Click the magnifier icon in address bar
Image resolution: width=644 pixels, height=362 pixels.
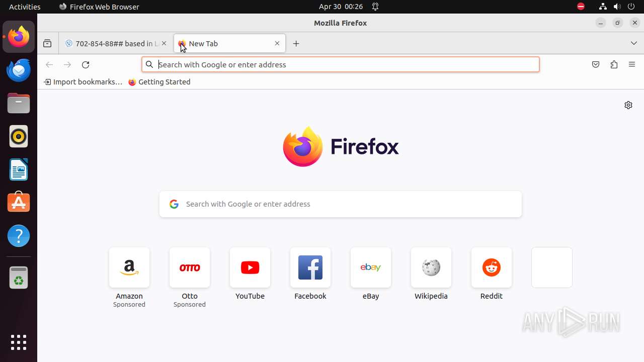pos(149,64)
